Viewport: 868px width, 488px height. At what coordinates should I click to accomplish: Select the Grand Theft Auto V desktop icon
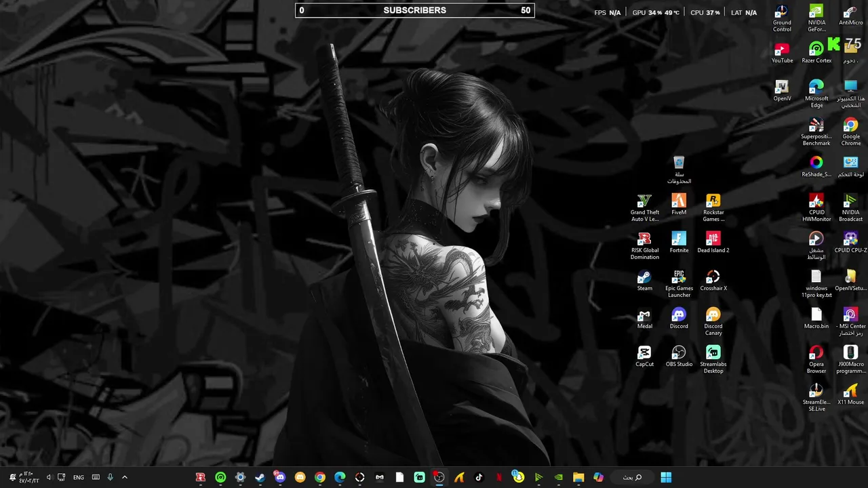pos(644,208)
